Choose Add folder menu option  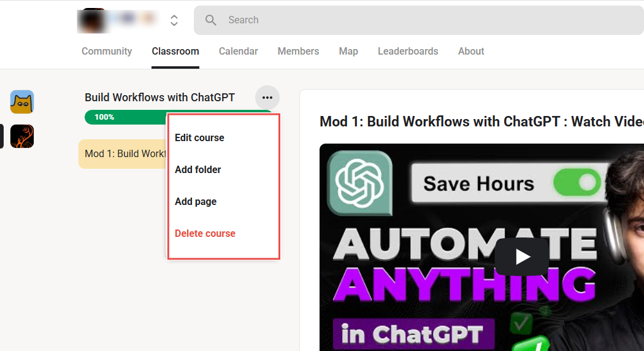point(197,169)
